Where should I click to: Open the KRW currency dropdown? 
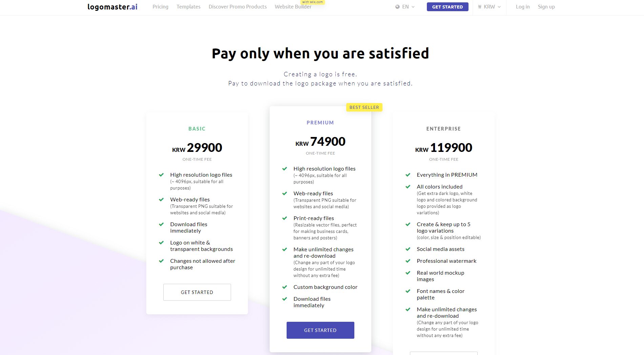point(490,6)
